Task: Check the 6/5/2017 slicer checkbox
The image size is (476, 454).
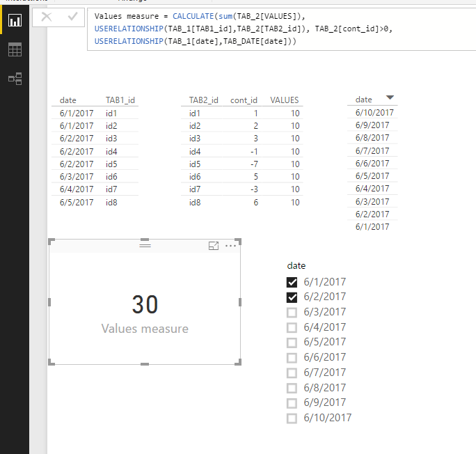Action: 292,343
